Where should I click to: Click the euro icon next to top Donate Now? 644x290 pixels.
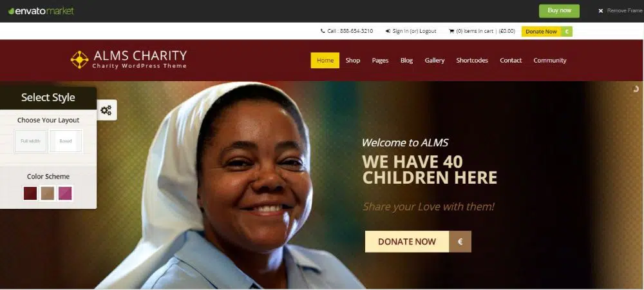(566, 32)
